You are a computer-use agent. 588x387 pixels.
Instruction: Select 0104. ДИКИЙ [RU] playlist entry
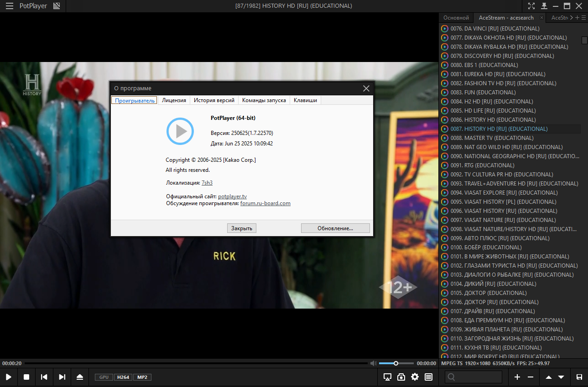coord(510,284)
